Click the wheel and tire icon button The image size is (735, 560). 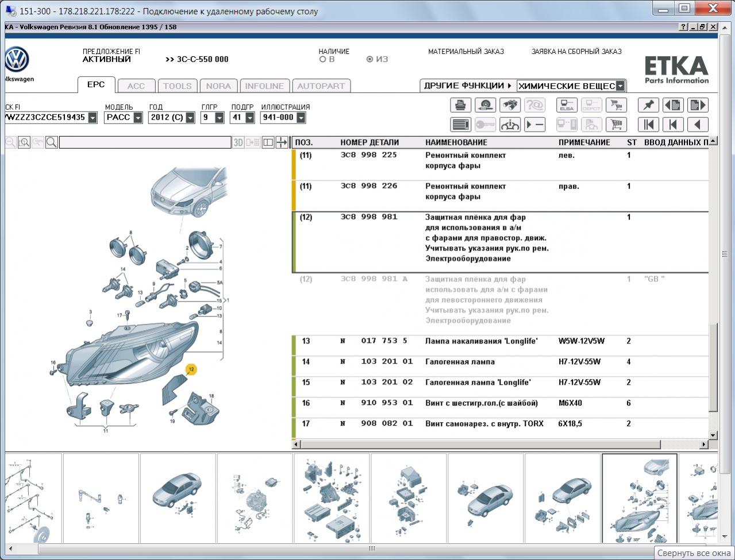click(x=486, y=105)
